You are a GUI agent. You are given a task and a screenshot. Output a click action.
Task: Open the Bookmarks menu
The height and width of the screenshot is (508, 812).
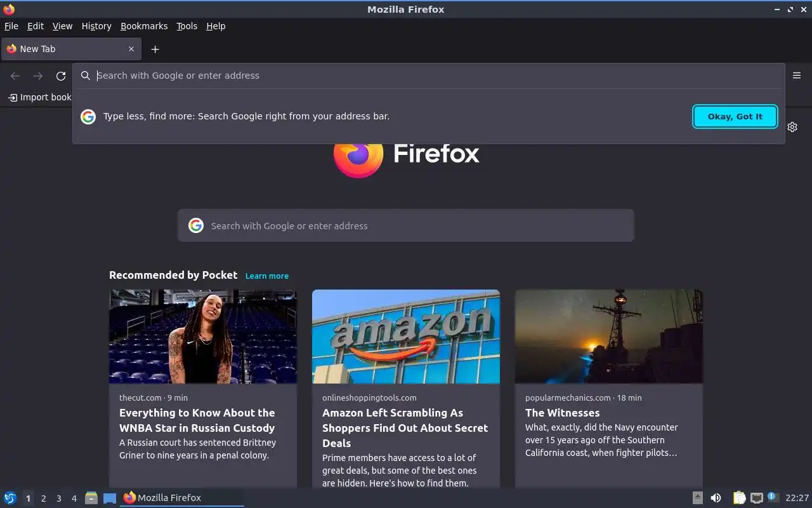coord(144,26)
